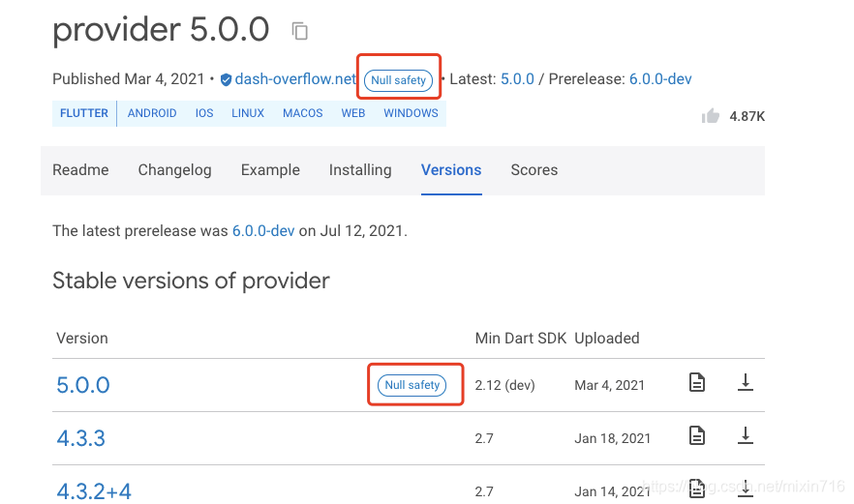View the Scores tab
Screen dimensions: 854x504
pyautogui.click(x=534, y=170)
